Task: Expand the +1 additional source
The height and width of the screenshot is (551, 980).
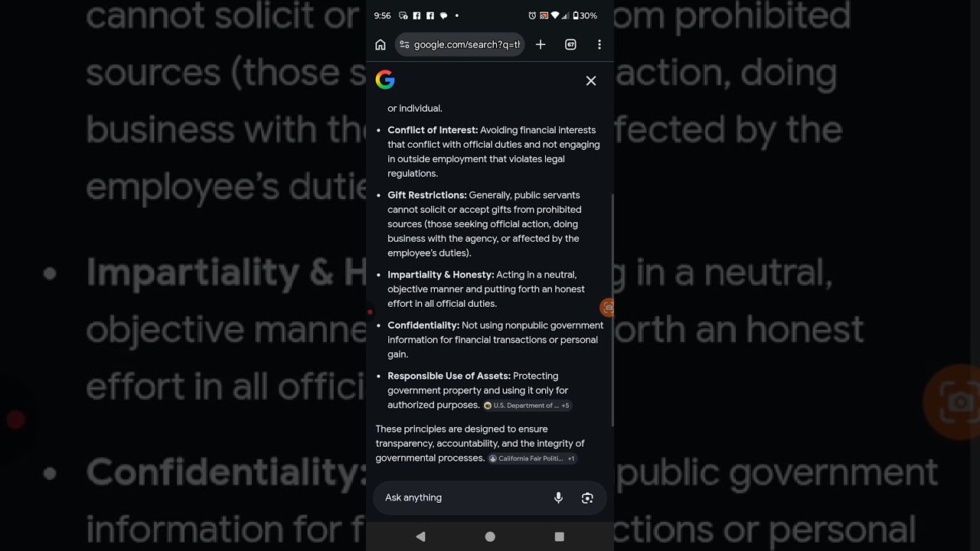Action: (x=571, y=458)
